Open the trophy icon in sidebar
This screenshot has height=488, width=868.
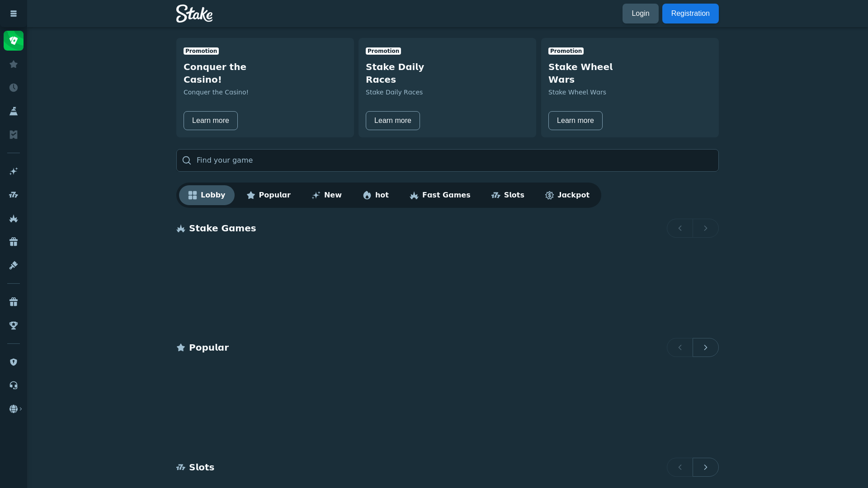pos(14,325)
